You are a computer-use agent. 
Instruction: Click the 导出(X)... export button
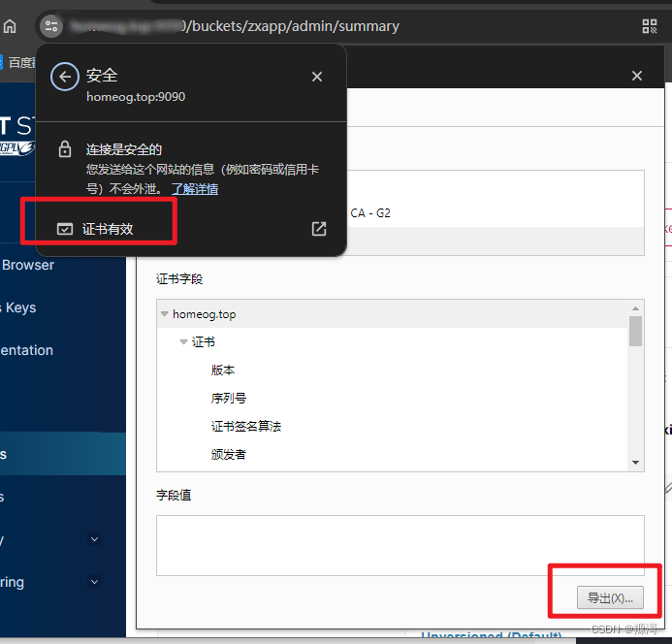610,597
